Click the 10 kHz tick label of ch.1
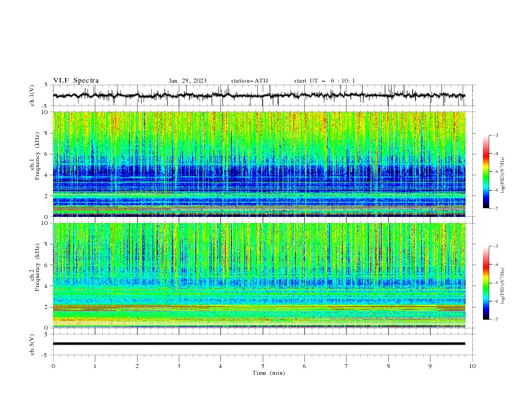 tap(46, 112)
